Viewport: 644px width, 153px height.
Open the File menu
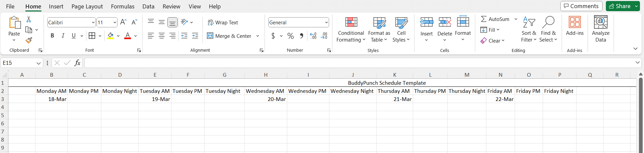point(10,6)
